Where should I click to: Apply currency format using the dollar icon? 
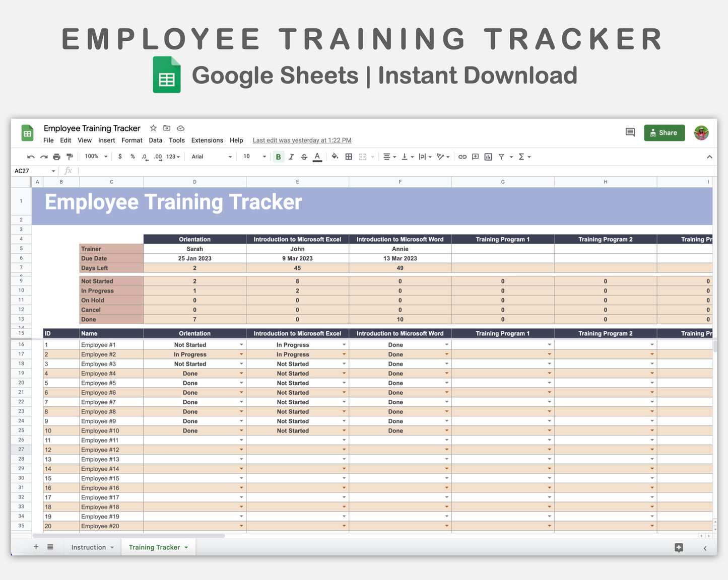[120, 157]
